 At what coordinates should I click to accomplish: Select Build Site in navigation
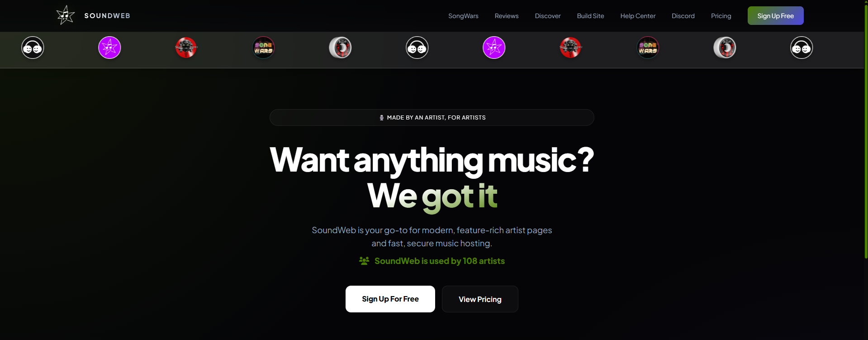[590, 16]
